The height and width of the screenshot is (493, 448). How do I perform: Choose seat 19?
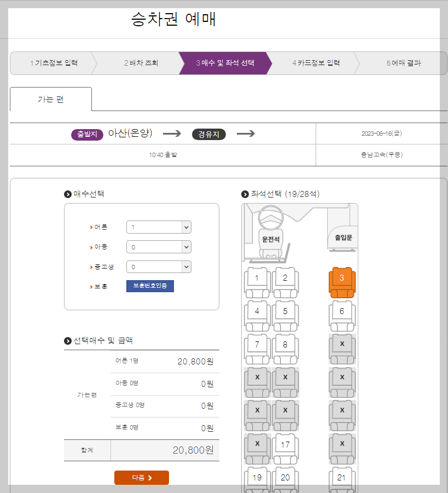[257, 480]
